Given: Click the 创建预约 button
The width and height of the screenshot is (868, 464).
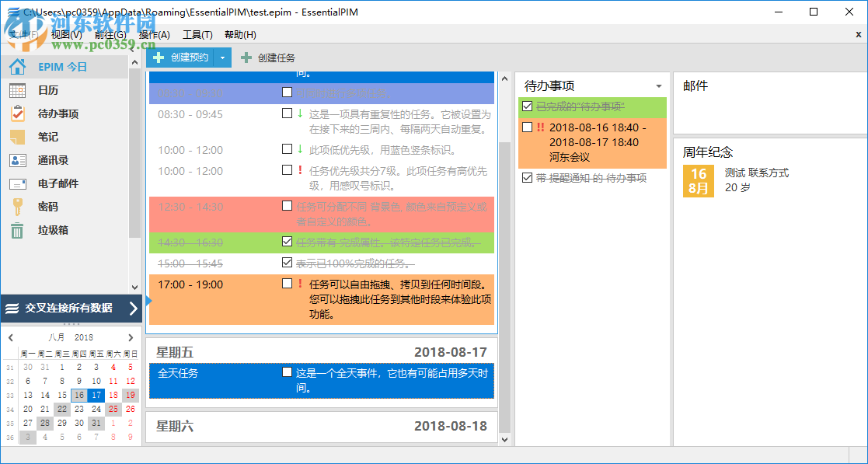Looking at the screenshot, I should (189, 58).
